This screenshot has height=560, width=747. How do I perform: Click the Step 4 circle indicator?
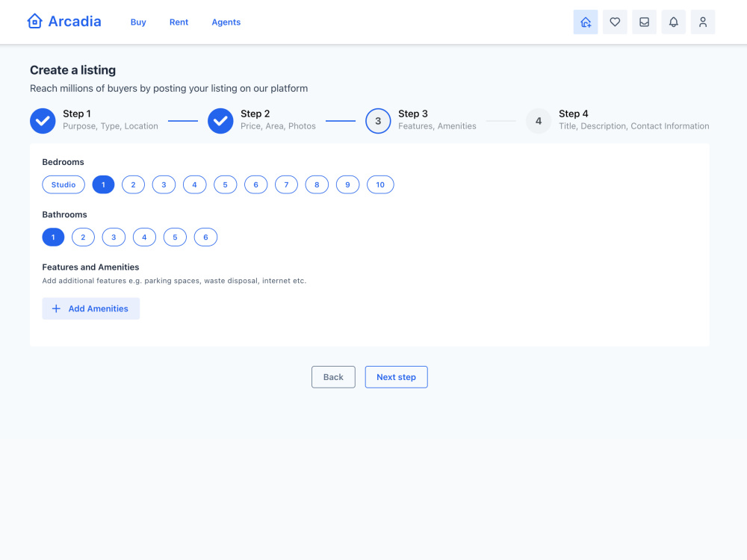pyautogui.click(x=539, y=121)
